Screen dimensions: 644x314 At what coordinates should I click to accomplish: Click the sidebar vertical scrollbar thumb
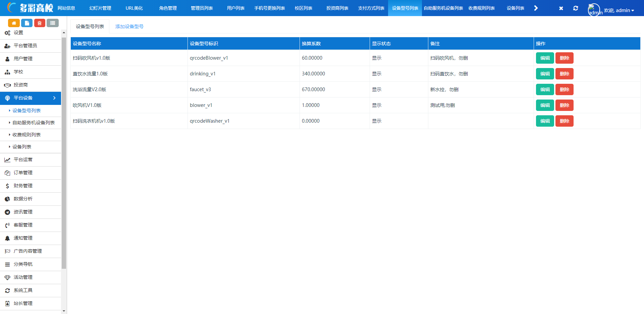tap(64, 153)
